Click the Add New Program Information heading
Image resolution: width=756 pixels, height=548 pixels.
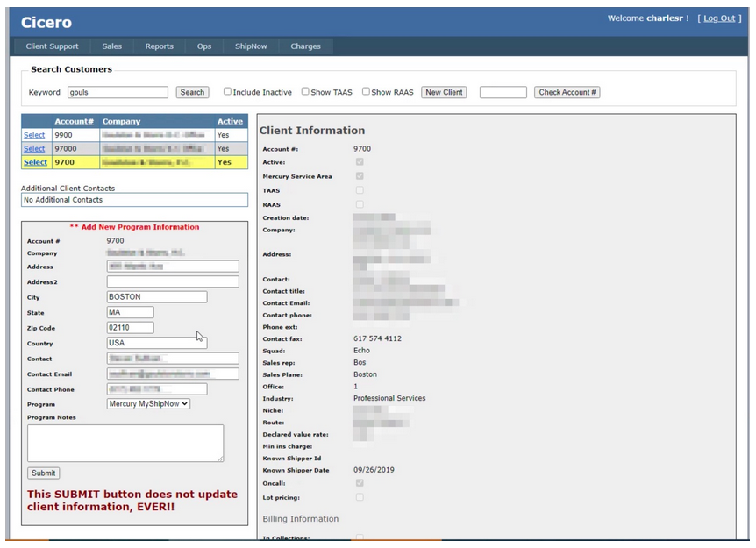tap(134, 227)
